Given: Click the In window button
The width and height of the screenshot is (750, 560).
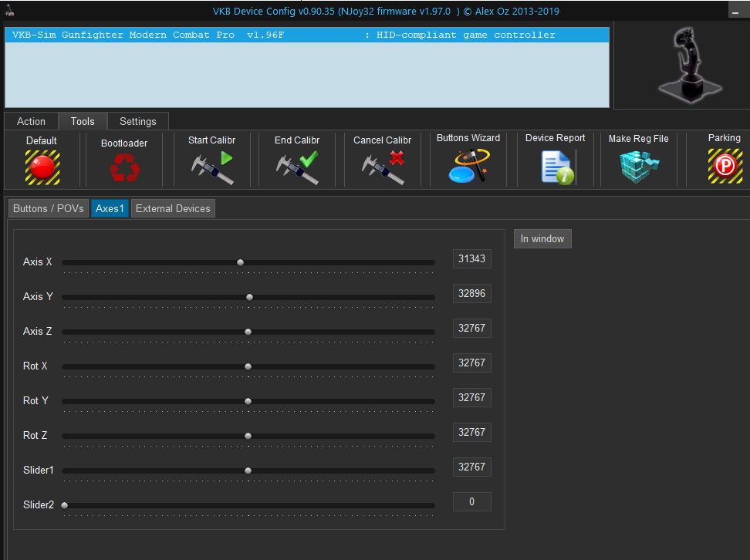Looking at the screenshot, I should tap(542, 239).
